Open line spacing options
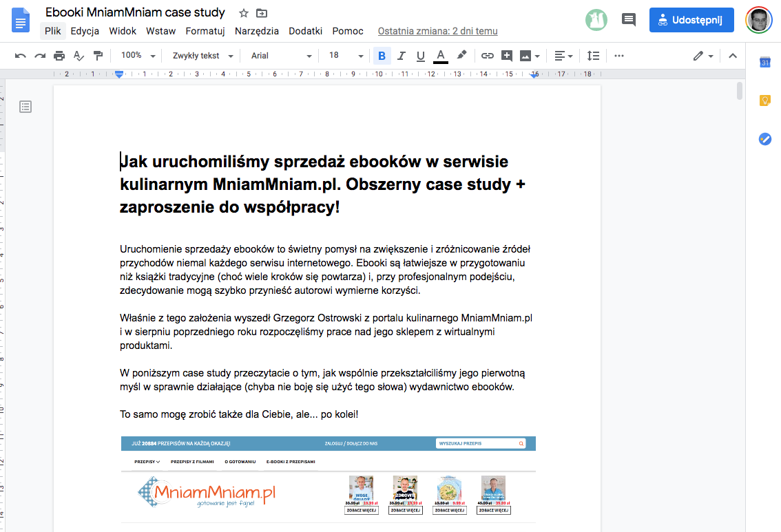 coord(593,56)
